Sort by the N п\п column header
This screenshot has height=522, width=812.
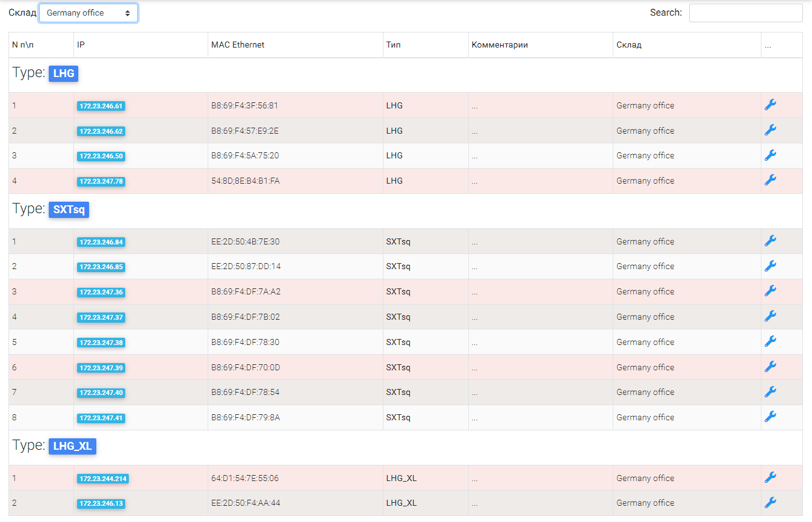[x=41, y=45]
